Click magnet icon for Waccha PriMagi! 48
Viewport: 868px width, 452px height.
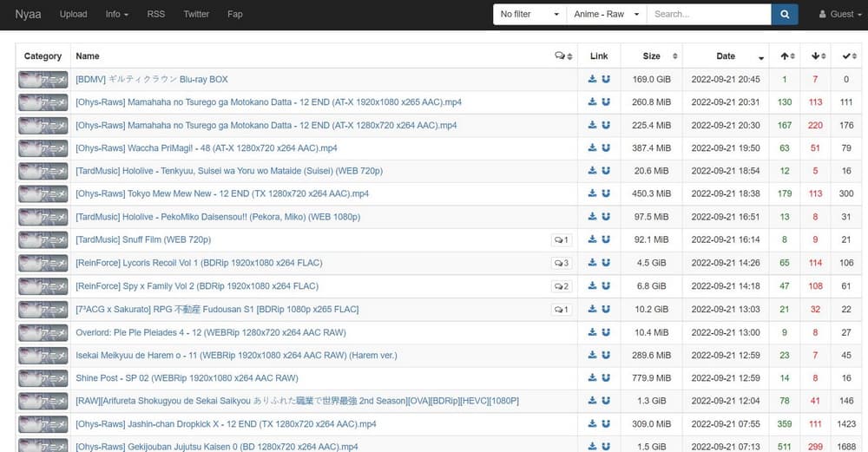click(x=605, y=148)
